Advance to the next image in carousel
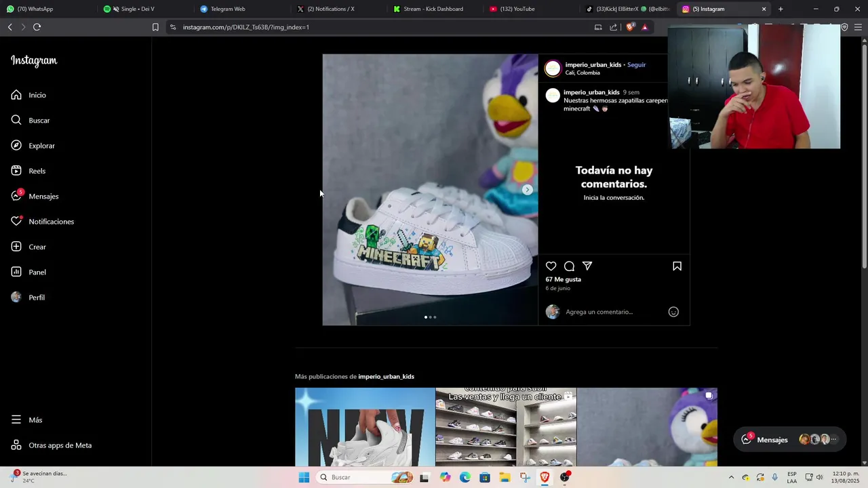 [x=528, y=190]
